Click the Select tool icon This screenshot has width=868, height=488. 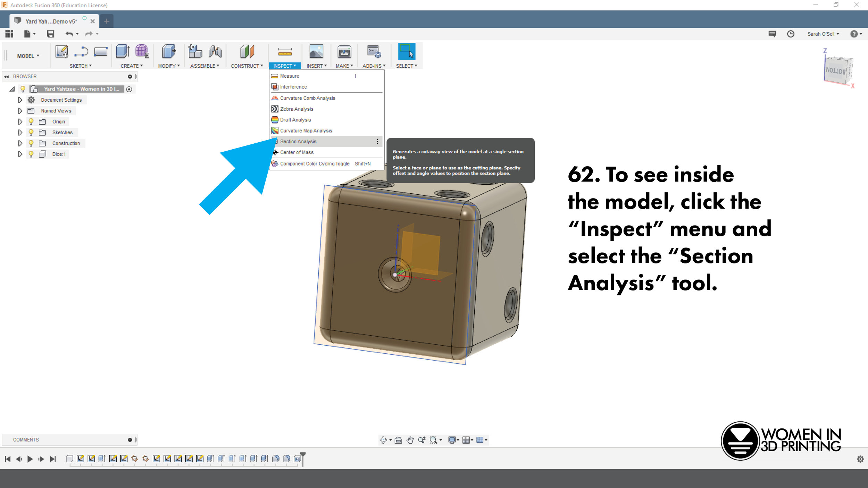pos(407,51)
